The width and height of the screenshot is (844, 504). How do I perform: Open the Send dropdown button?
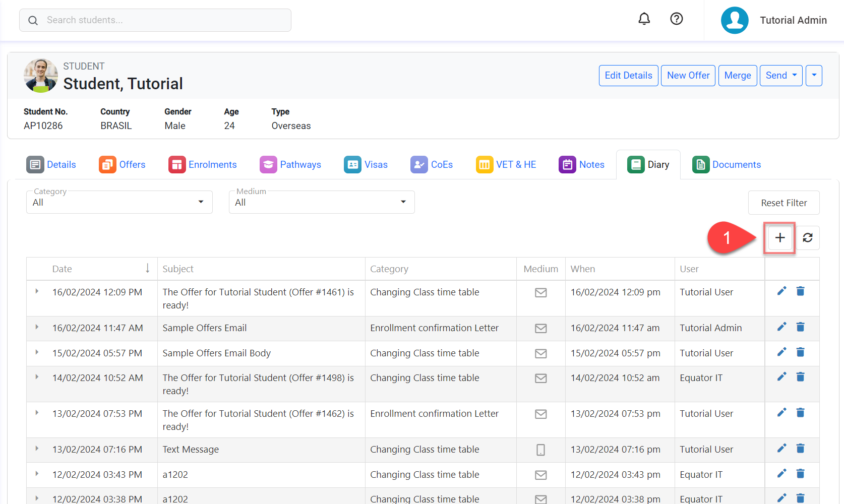coord(781,76)
